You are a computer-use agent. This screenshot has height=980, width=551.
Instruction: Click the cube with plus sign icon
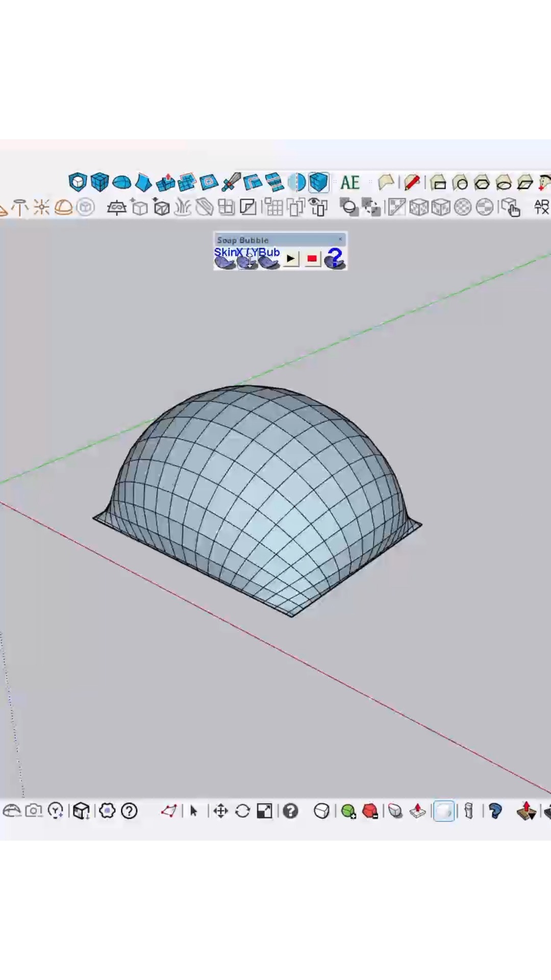tap(139, 207)
